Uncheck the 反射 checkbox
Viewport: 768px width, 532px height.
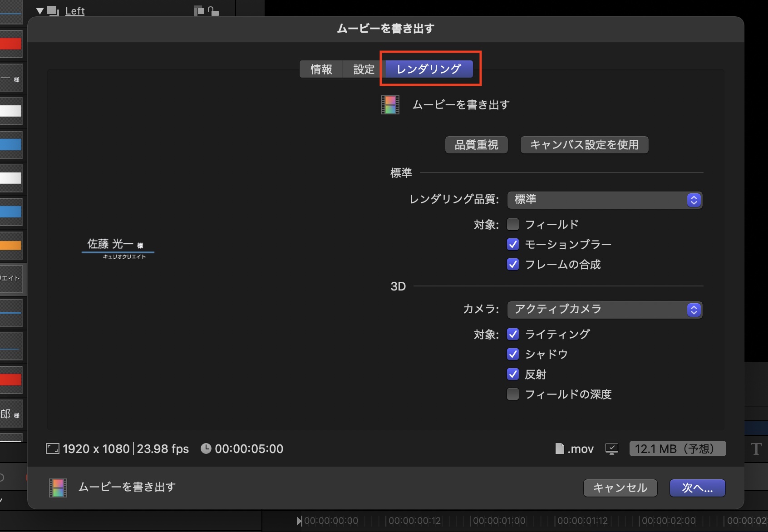[x=513, y=374]
